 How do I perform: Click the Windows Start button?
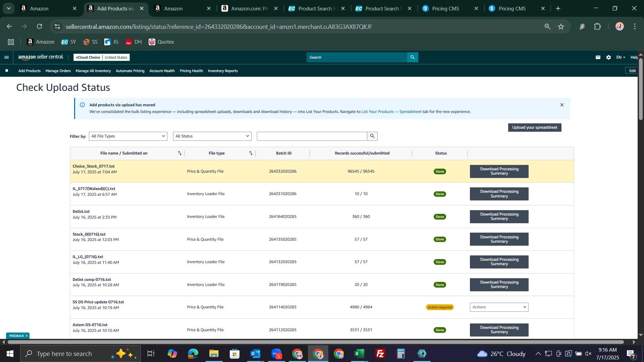coord(10,354)
